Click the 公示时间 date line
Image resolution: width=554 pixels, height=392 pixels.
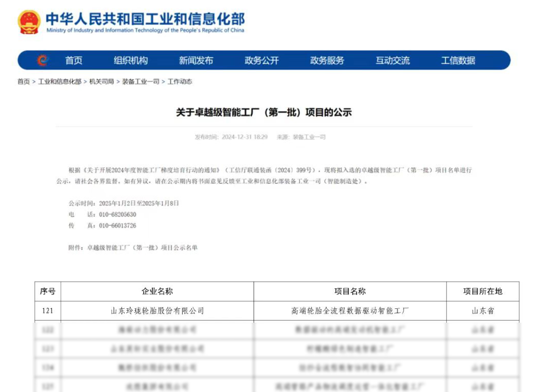click(x=124, y=203)
